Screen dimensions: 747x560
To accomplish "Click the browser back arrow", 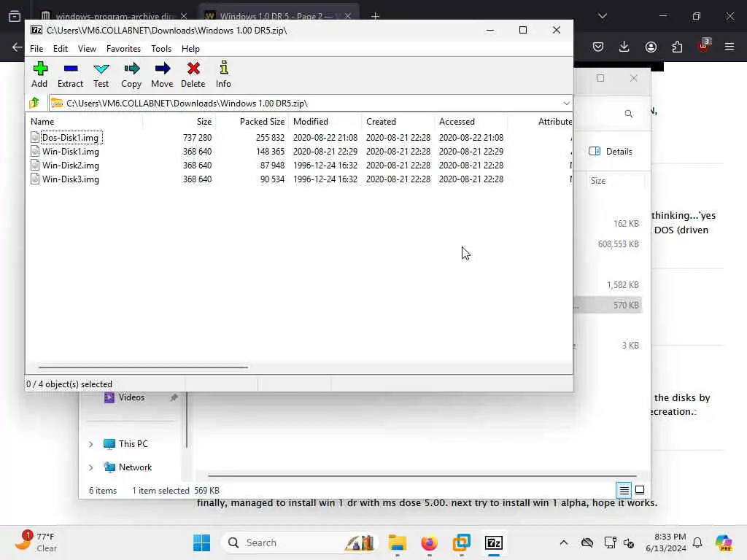I will pos(18,47).
